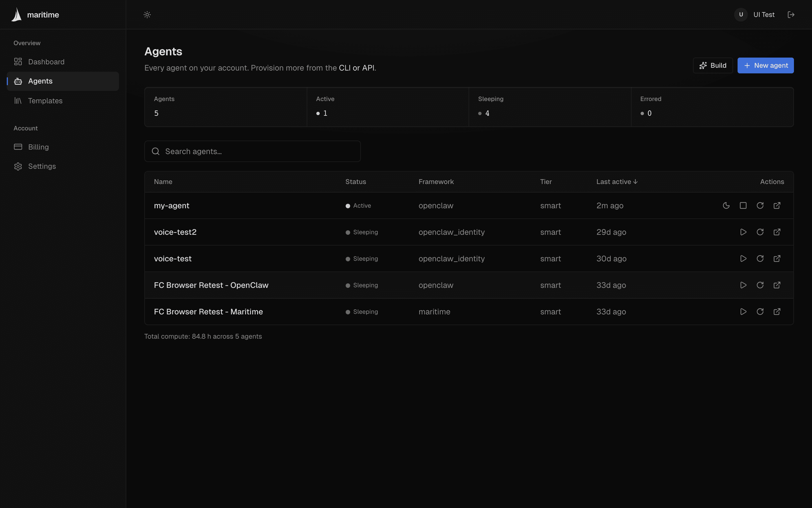Open Dashboard in the sidebar
The height and width of the screenshot is (508, 812).
tap(63, 62)
